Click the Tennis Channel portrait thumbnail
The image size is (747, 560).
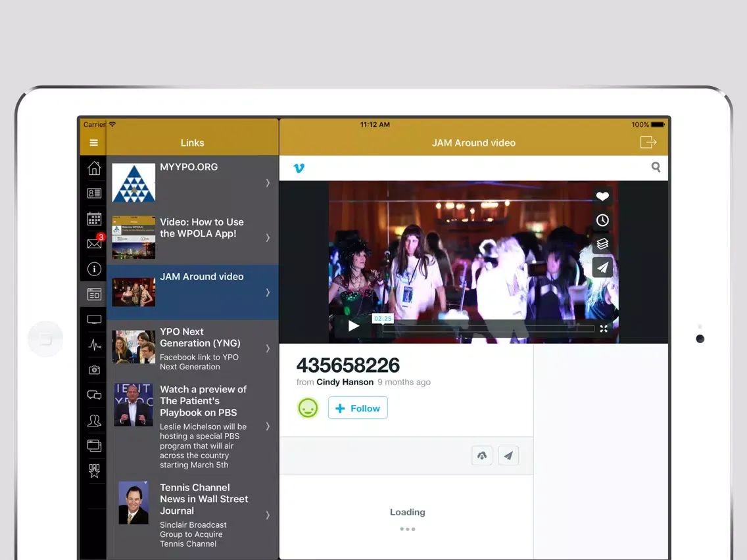133,502
